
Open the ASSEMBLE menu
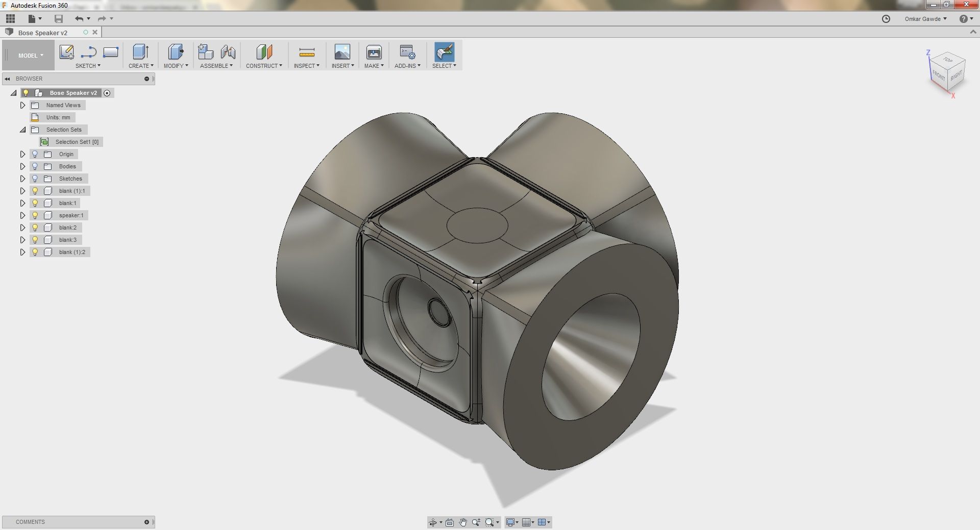pos(216,66)
